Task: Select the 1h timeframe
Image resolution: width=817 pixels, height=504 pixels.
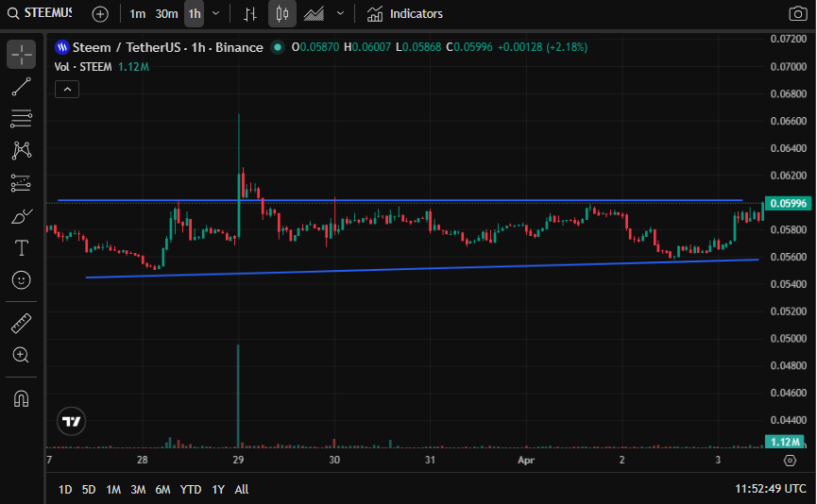Action: (x=195, y=14)
